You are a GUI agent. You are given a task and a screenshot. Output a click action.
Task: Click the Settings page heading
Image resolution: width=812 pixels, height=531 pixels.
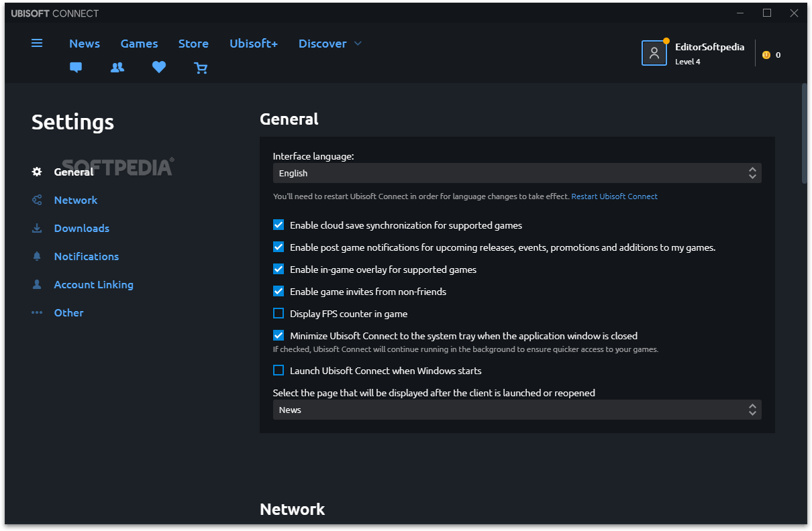72,122
